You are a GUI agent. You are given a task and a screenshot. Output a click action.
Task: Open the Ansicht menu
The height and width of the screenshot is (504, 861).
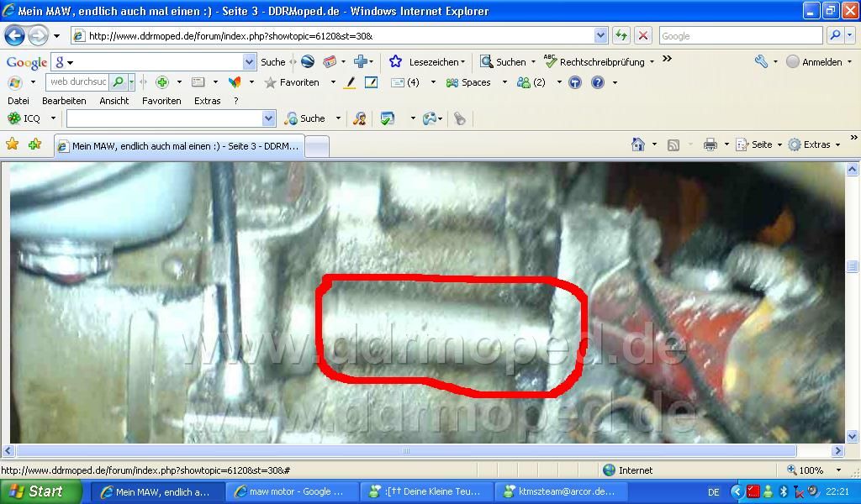[114, 101]
